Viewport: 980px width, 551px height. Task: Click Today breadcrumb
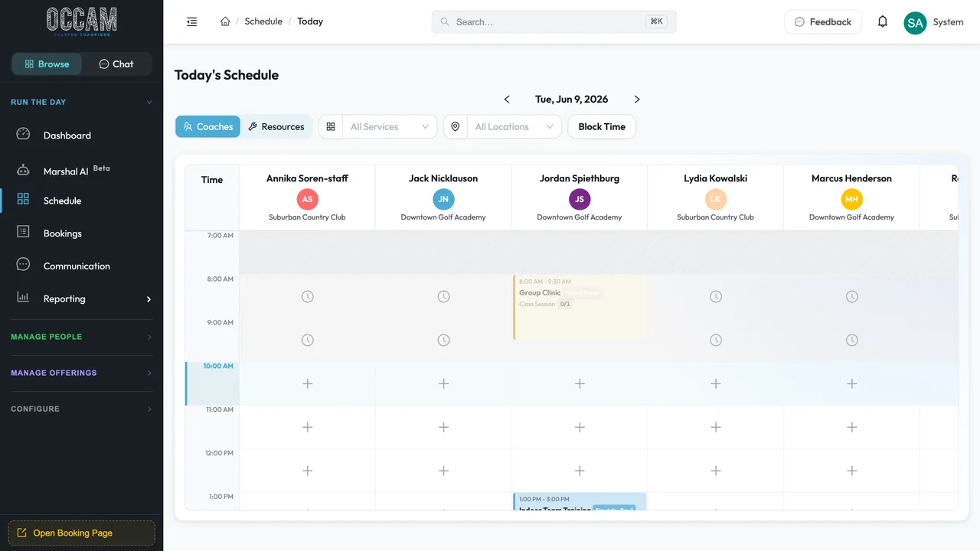pos(310,21)
